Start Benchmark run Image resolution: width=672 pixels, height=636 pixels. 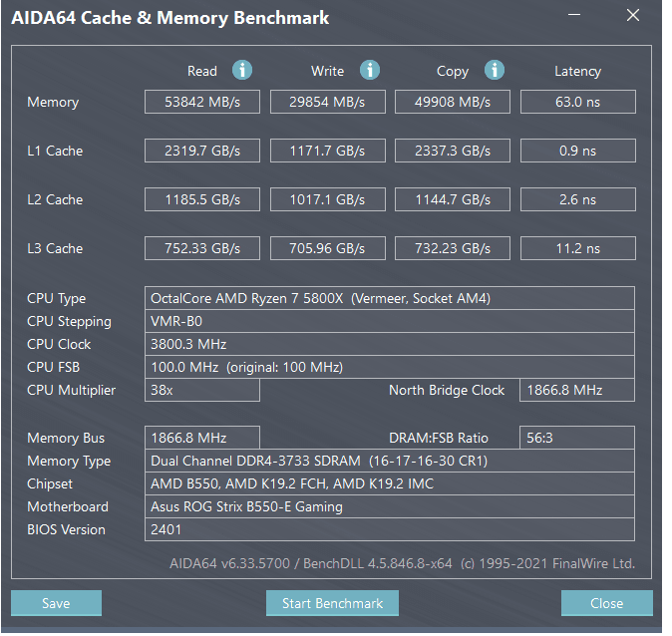[x=332, y=603]
